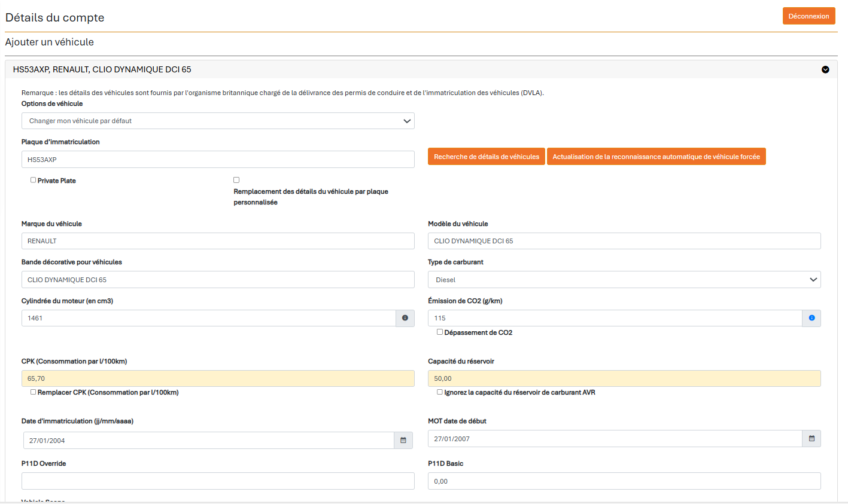Click the empty P11D Override field
The height and width of the screenshot is (504, 848).
(218, 481)
